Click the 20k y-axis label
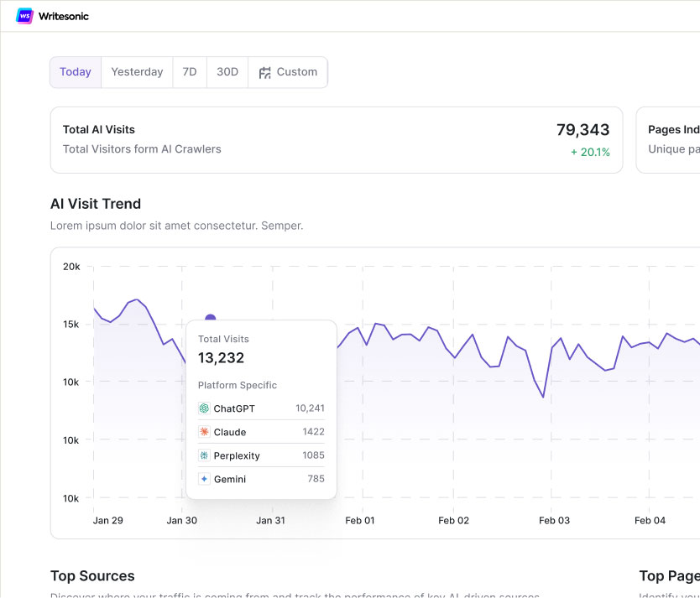700x598 pixels. point(71,267)
